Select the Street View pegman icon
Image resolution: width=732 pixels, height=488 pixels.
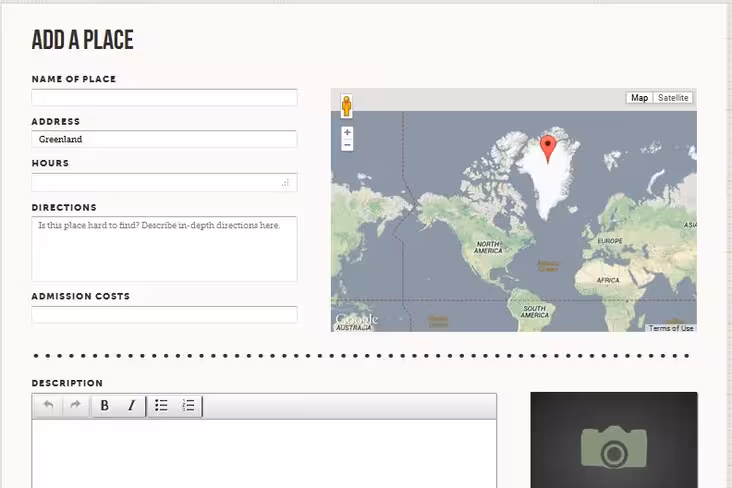(x=346, y=106)
